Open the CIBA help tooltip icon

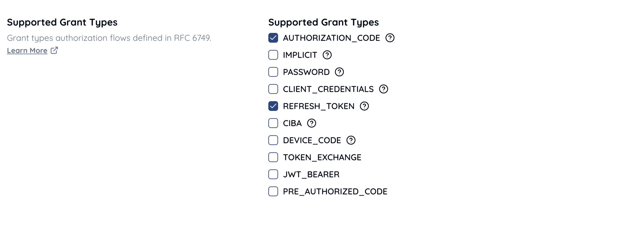coord(311,123)
